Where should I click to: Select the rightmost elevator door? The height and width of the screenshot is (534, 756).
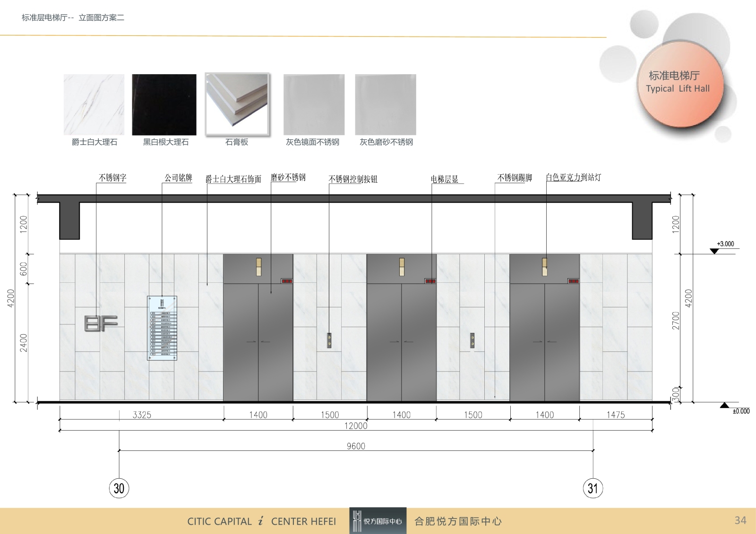[545, 342]
